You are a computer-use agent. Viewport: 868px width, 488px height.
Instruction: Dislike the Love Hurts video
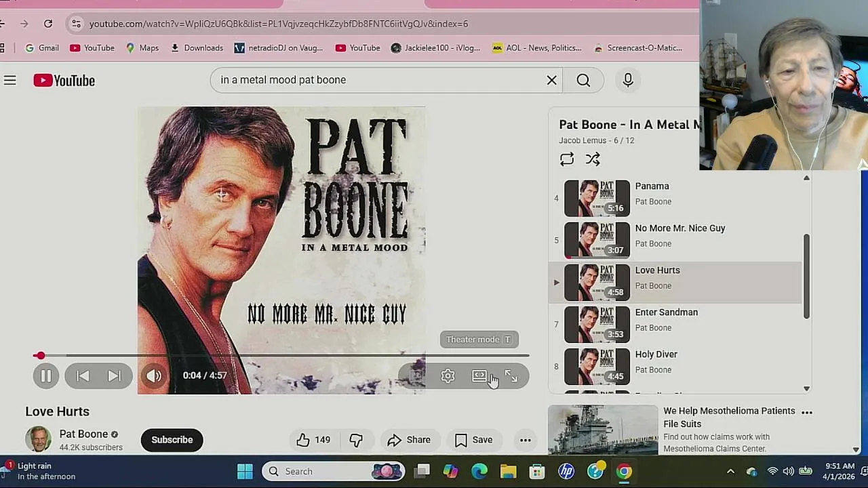pyautogui.click(x=356, y=440)
